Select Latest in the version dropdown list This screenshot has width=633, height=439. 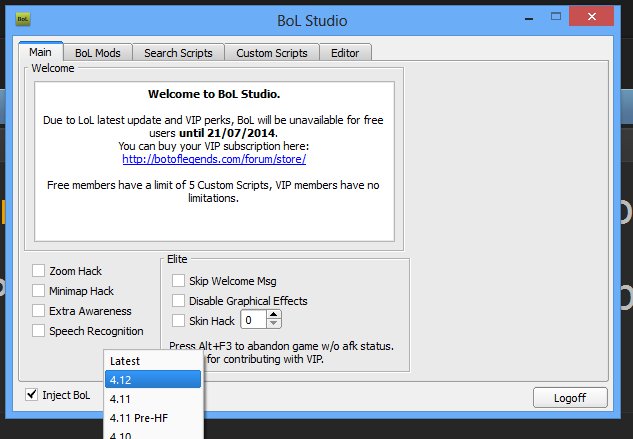click(153, 361)
